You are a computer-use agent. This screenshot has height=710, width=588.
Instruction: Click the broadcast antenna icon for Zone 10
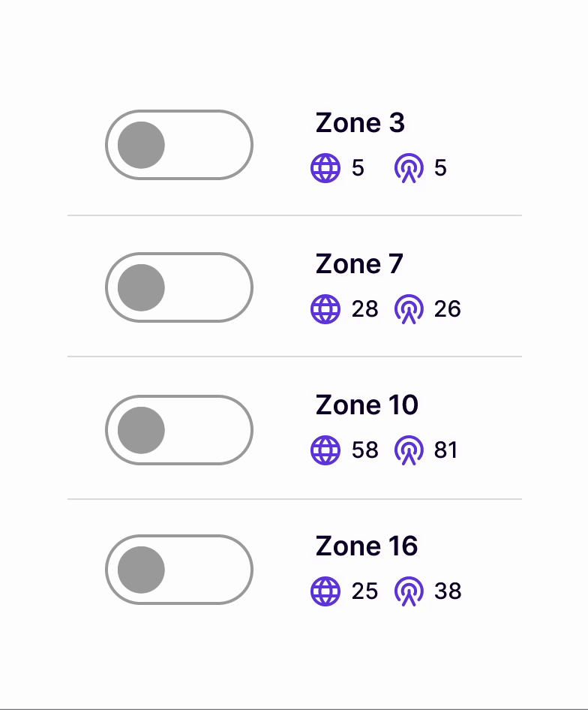point(409,450)
